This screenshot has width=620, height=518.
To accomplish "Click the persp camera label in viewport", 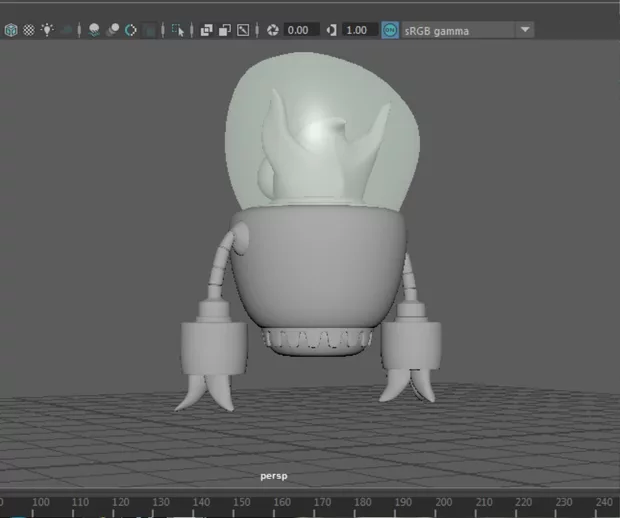I will (274, 476).
